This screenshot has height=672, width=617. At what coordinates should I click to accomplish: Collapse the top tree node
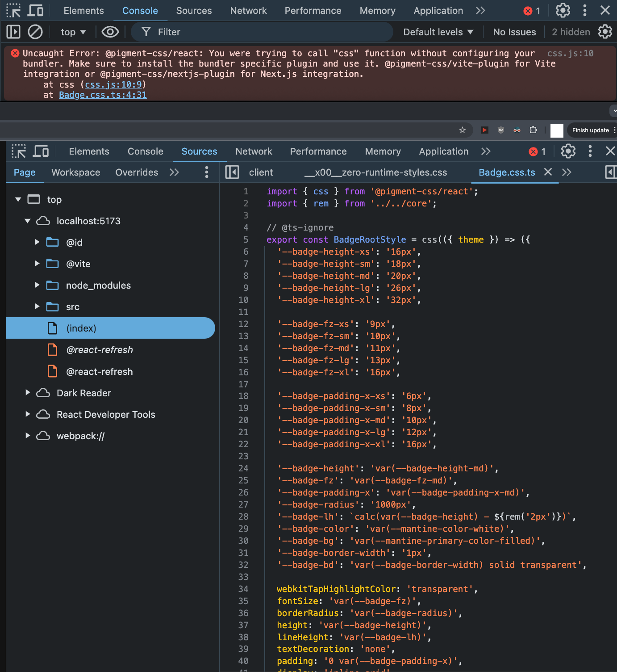18,199
